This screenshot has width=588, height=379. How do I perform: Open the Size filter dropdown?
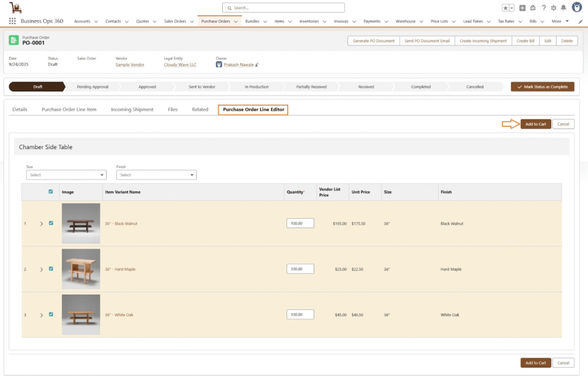pyautogui.click(x=66, y=175)
